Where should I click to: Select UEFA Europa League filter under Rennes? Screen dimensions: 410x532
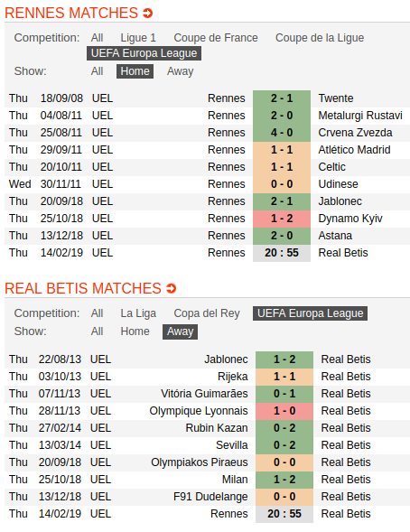(144, 53)
